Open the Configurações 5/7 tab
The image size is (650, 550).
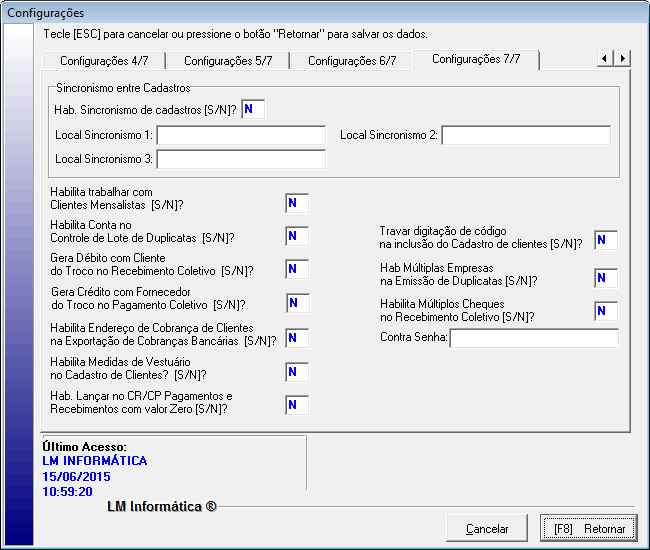227,61
